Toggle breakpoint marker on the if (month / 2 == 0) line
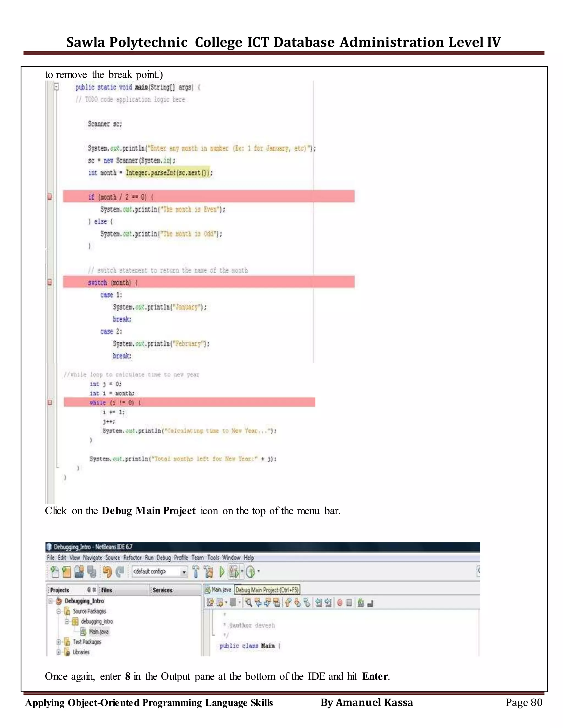 click(x=50, y=197)
